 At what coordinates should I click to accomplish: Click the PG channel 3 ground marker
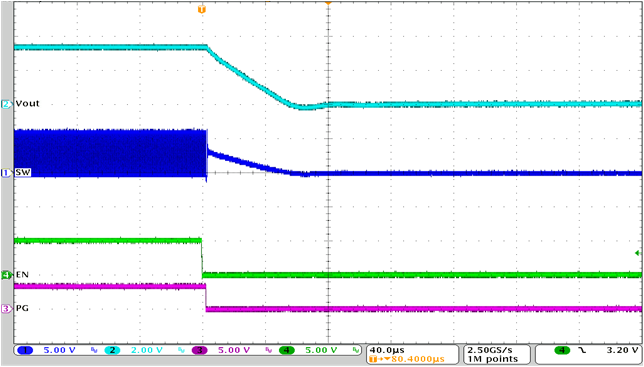click(x=6, y=308)
